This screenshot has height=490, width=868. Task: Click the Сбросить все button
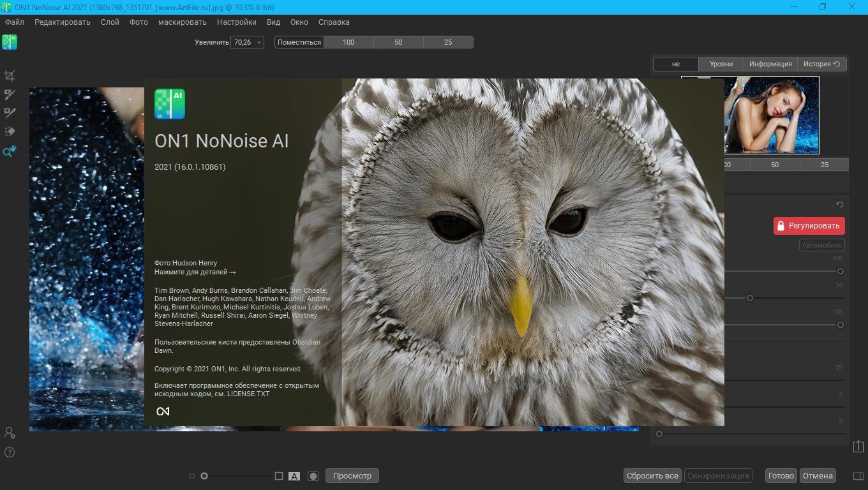coord(652,476)
